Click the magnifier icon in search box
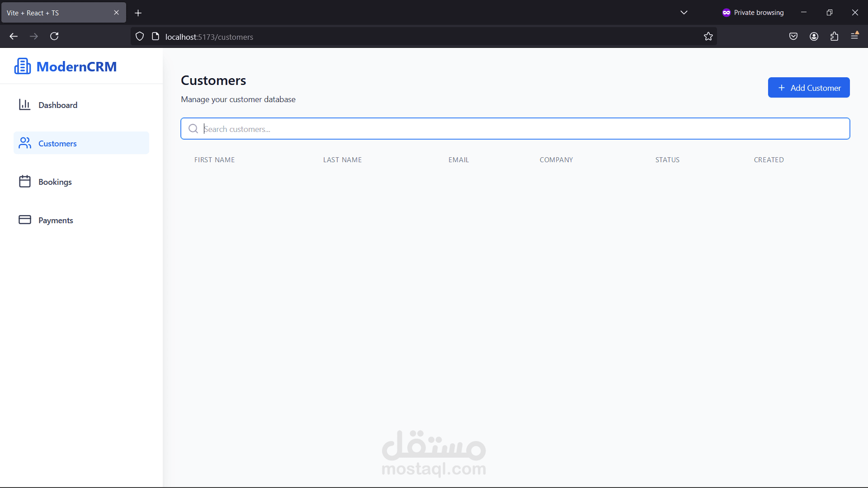 tap(193, 129)
